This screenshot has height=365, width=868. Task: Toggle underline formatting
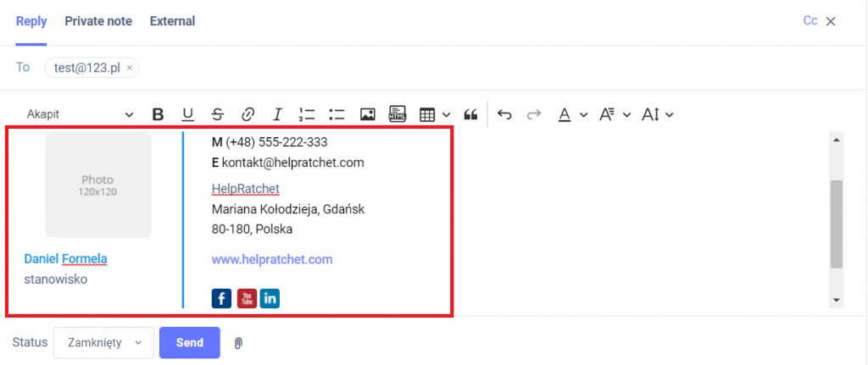point(187,114)
